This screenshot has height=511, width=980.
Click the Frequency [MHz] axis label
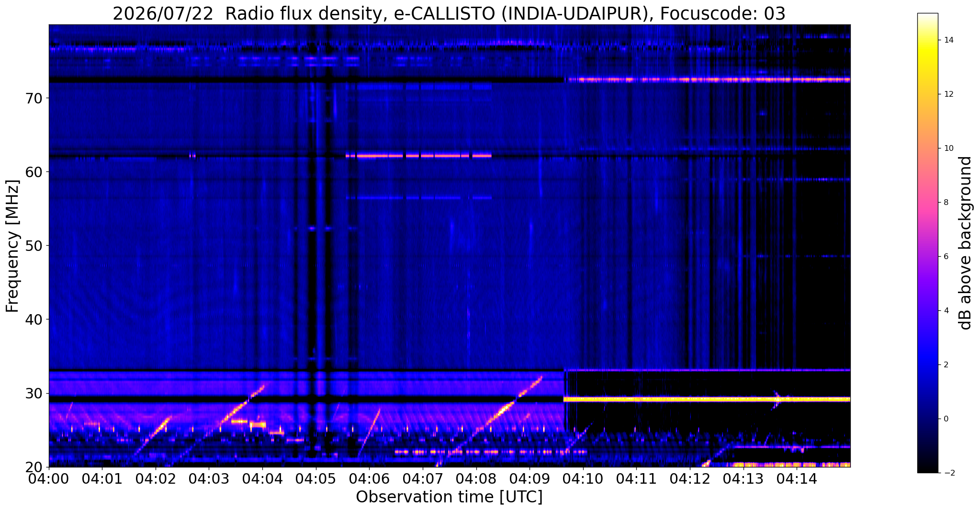12,246
